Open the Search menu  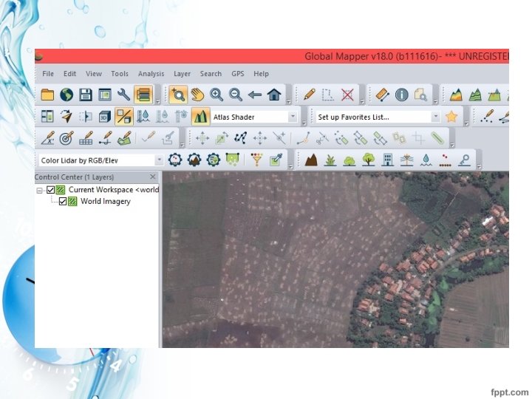tap(211, 74)
